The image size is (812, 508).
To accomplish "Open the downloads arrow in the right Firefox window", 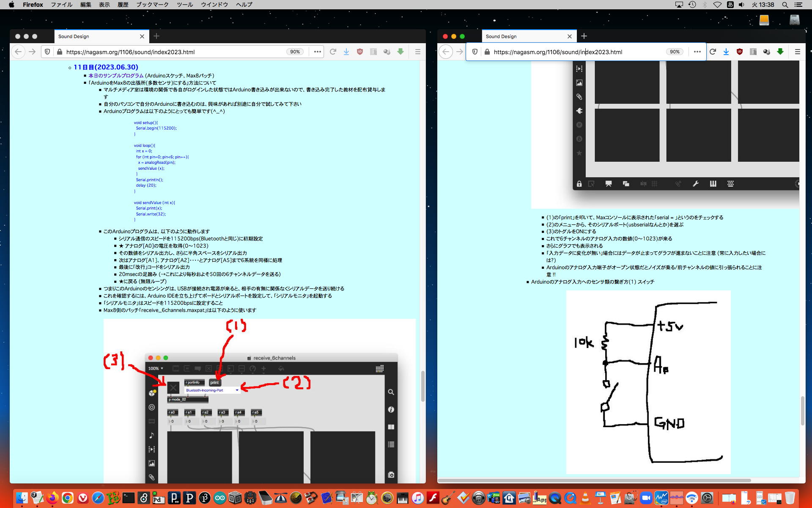I will point(726,52).
